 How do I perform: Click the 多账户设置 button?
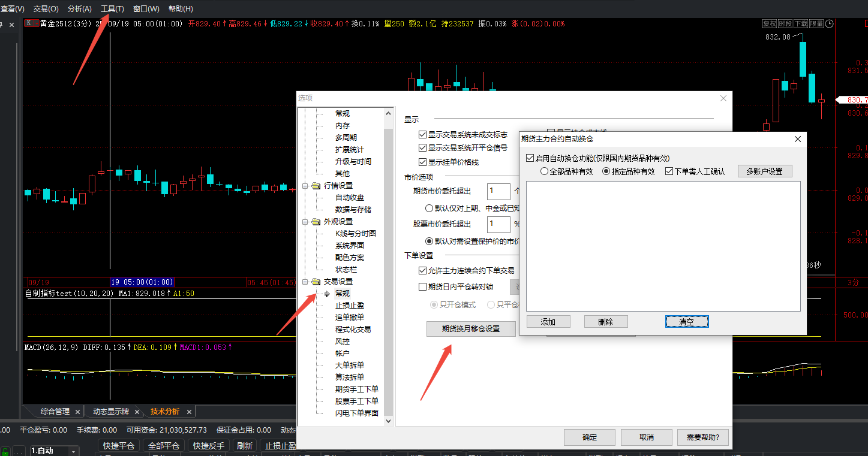tap(764, 171)
